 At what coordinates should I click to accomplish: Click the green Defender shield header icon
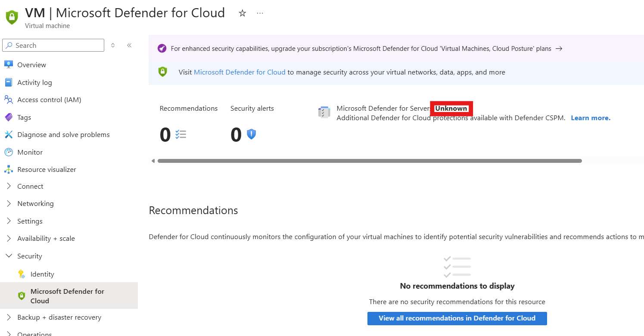click(12, 17)
